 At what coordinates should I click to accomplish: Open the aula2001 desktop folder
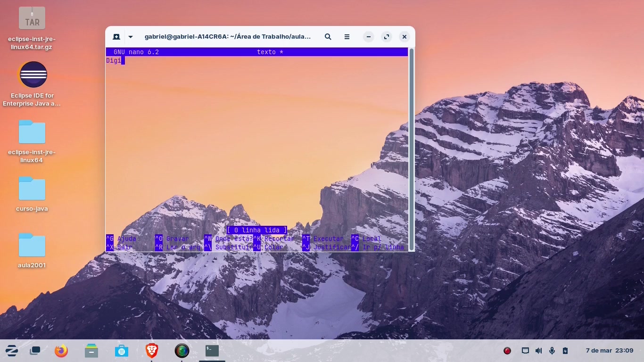click(x=32, y=245)
